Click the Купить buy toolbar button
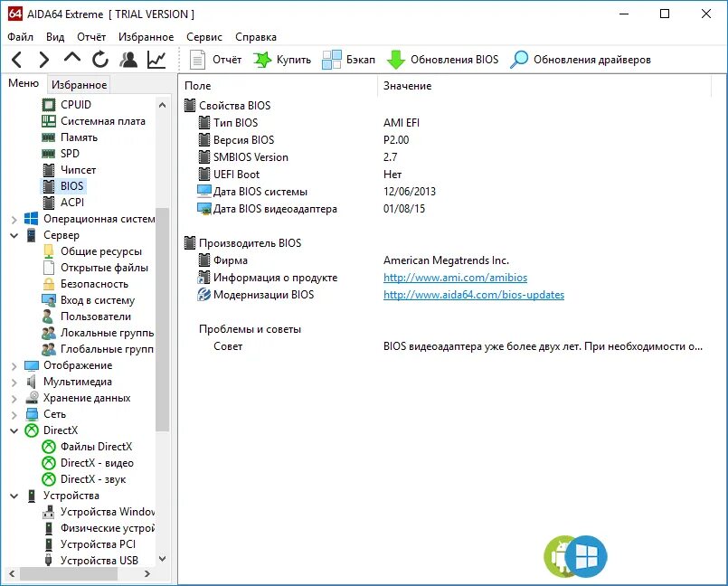This screenshot has height=586, width=728. click(282, 60)
